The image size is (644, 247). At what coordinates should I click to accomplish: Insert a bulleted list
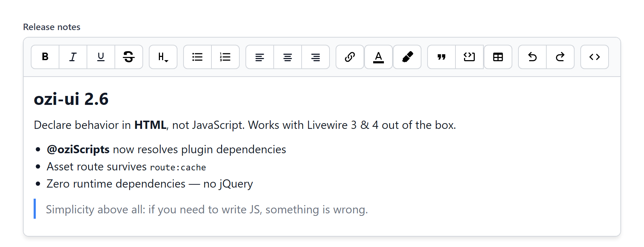tap(197, 57)
